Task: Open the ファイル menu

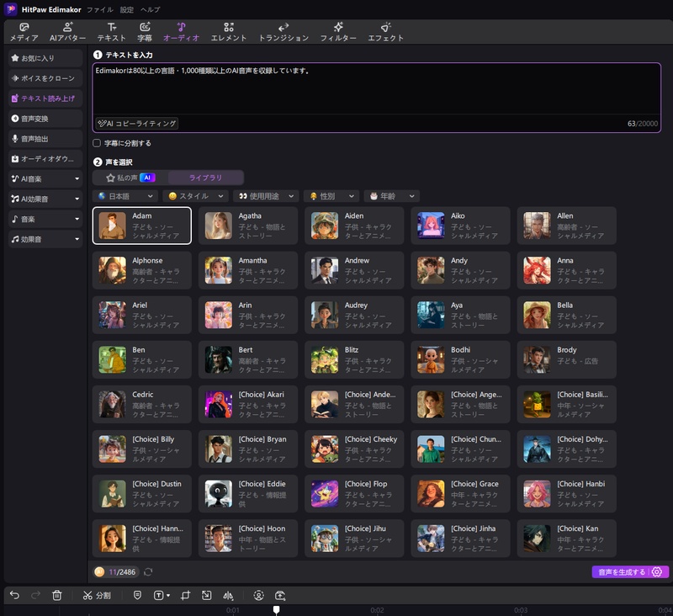Action: pyautogui.click(x=100, y=9)
